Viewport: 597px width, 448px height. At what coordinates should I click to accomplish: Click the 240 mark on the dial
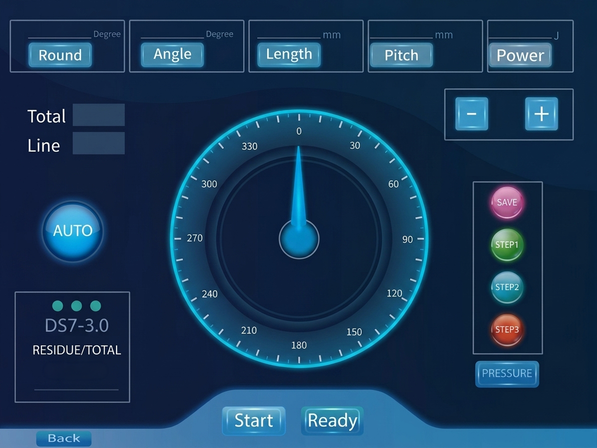pyautogui.click(x=209, y=294)
